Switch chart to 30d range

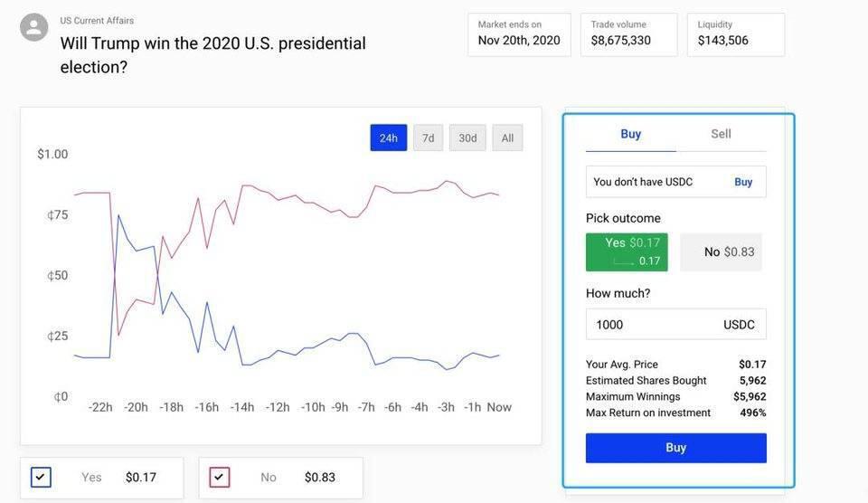[467, 138]
